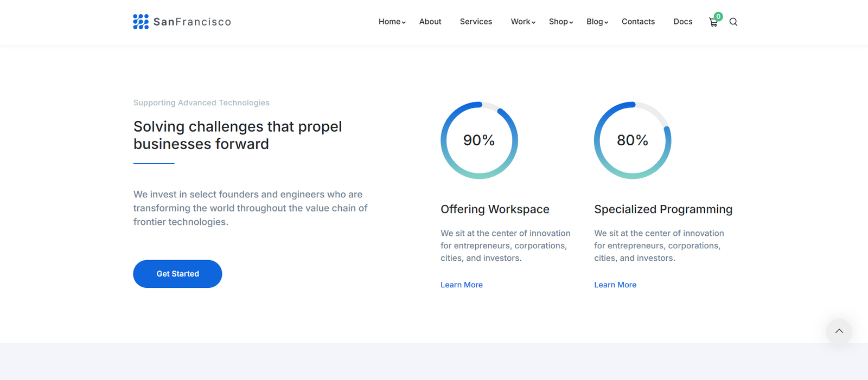The width and height of the screenshot is (868, 380).
Task: Click the 90% circular progress indicator
Action: [x=479, y=140]
